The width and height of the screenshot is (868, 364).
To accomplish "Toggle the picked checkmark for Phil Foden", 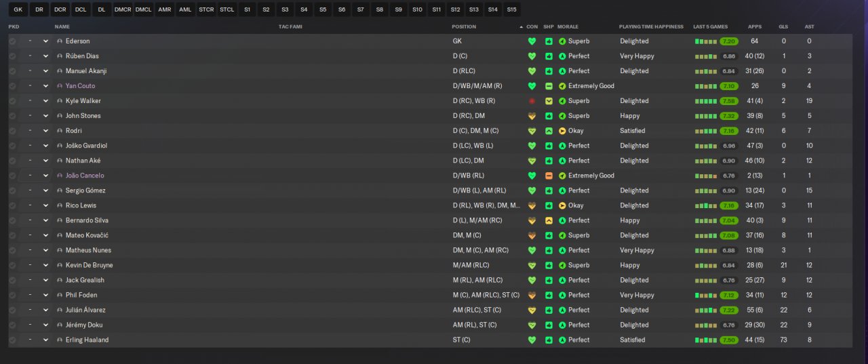I will click(12, 295).
